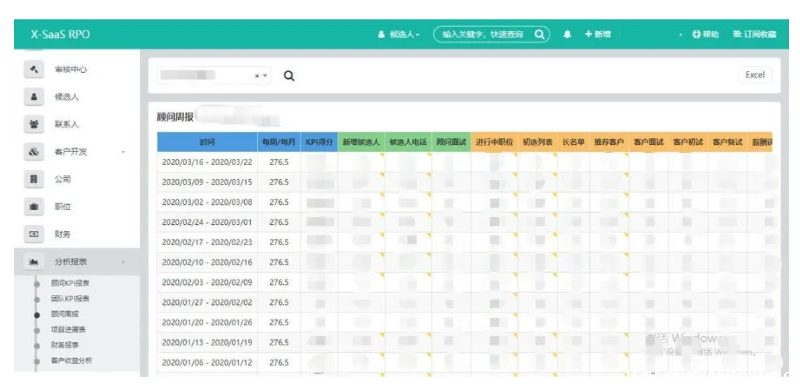Click the 长名单 column header
The width and height of the screenshot is (800, 391).
(573, 142)
